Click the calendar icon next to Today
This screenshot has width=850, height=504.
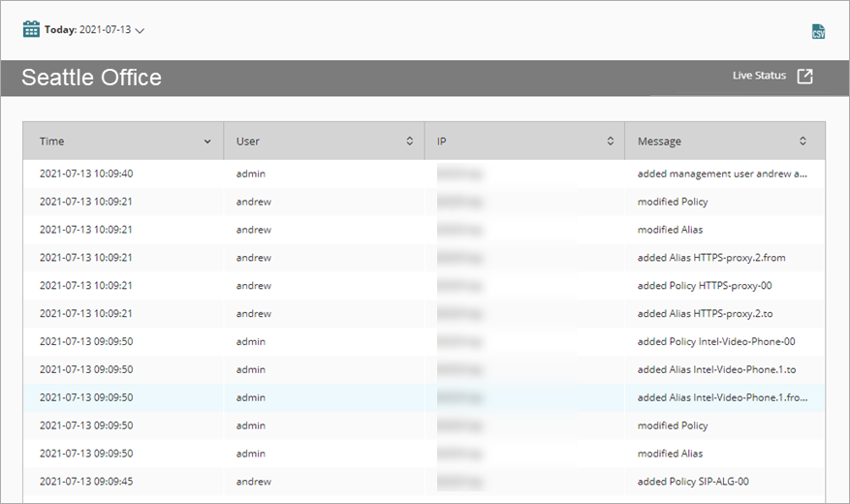[31, 29]
